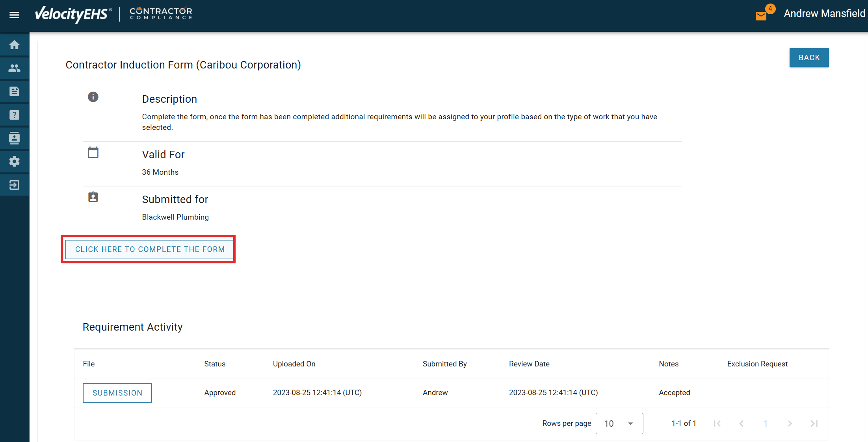868x442 pixels.
Task: Open the SUBMISSION file button
Action: tap(117, 393)
